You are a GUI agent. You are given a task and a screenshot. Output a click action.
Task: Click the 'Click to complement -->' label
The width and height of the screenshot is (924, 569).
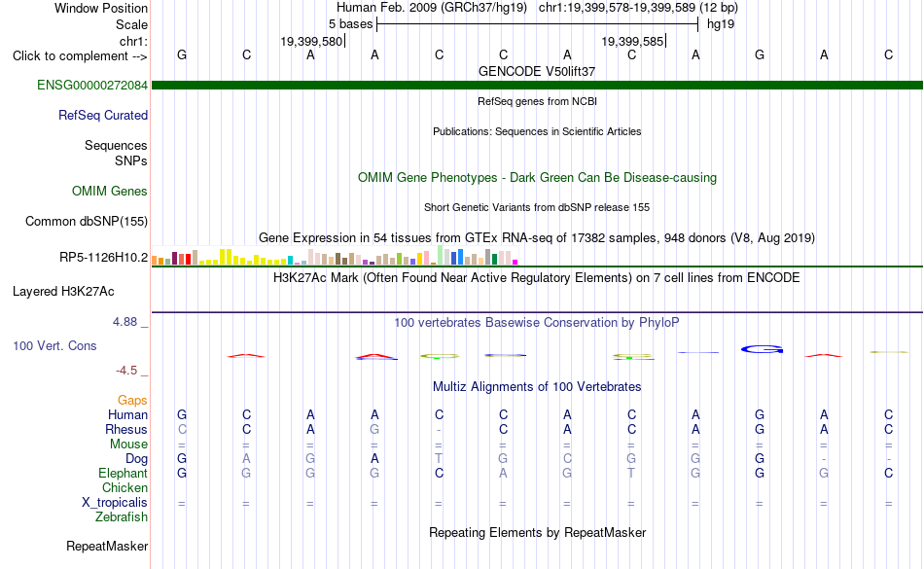(x=80, y=56)
